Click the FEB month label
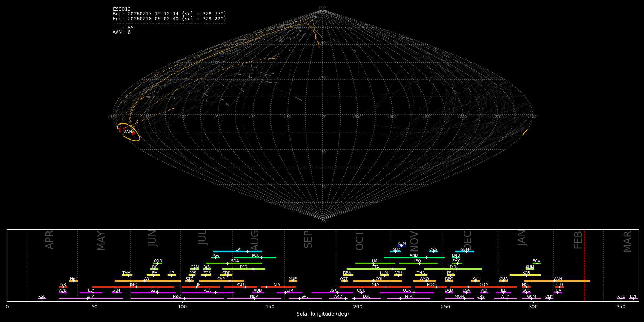 578,240
